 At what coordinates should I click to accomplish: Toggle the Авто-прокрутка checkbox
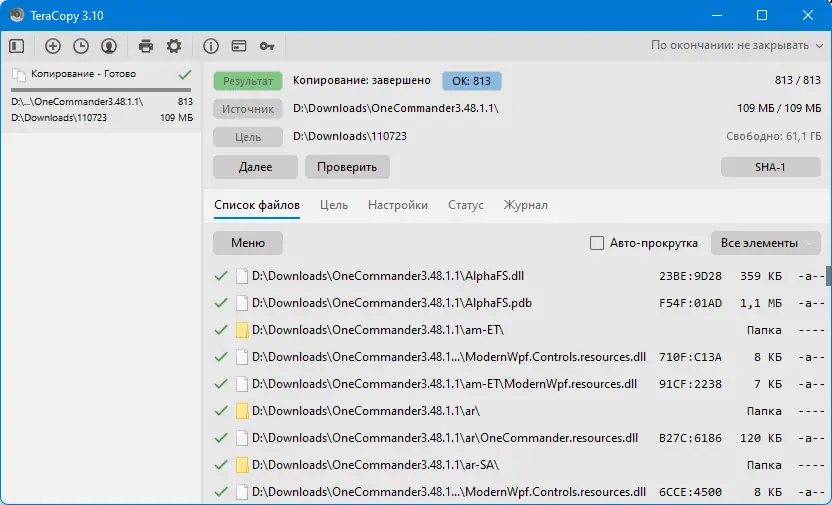tap(597, 243)
